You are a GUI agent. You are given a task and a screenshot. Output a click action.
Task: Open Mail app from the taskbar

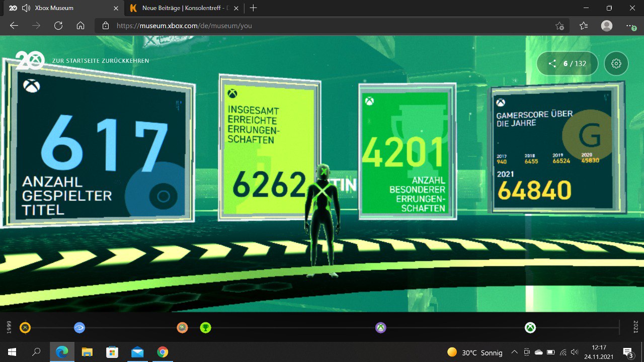coord(137,352)
